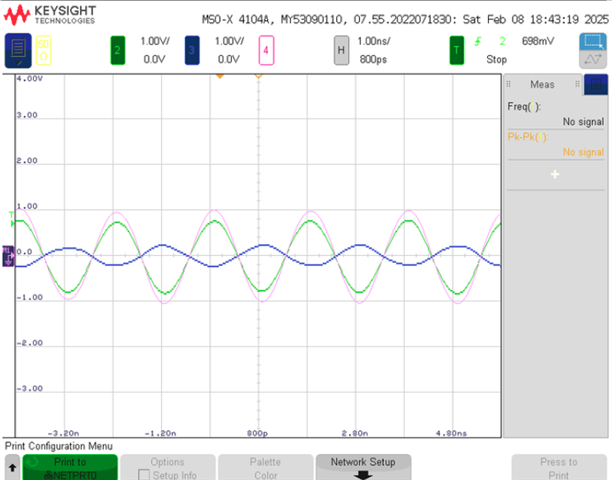Viewport: 612px width, 480px height.
Task: Click the Stop acquisition status
Action: pos(496,59)
